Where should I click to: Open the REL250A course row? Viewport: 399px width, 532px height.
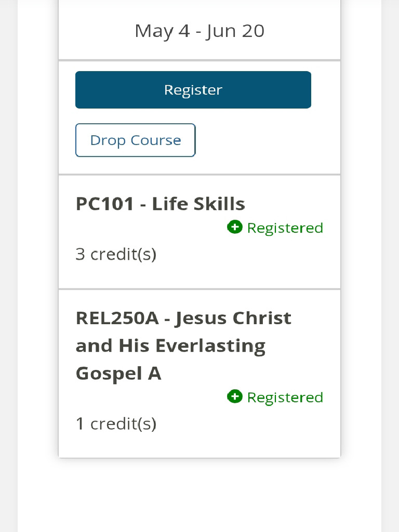coord(199,374)
